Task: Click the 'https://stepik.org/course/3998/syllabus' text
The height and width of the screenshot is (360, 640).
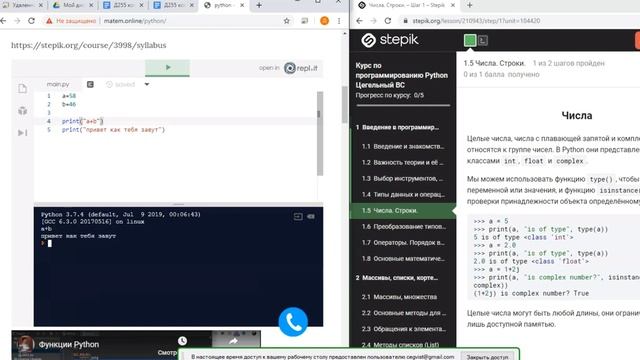Action: click(89, 45)
